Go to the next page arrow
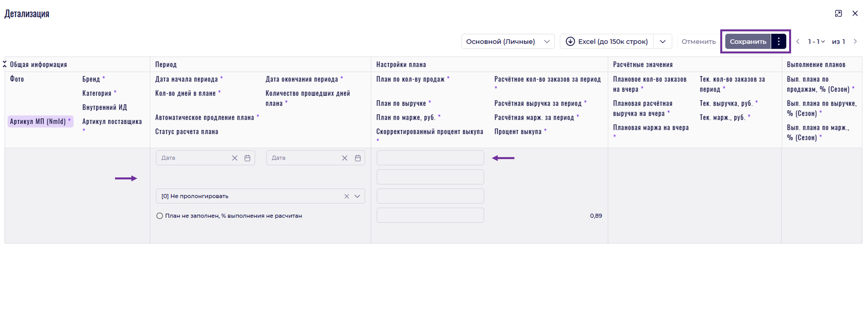This screenshot has width=868, height=316. pyautogui.click(x=855, y=41)
